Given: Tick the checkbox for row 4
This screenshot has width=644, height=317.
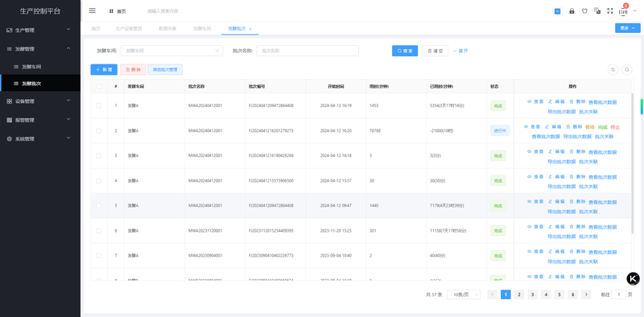Looking at the screenshot, I should pyautogui.click(x=98, y=181).
